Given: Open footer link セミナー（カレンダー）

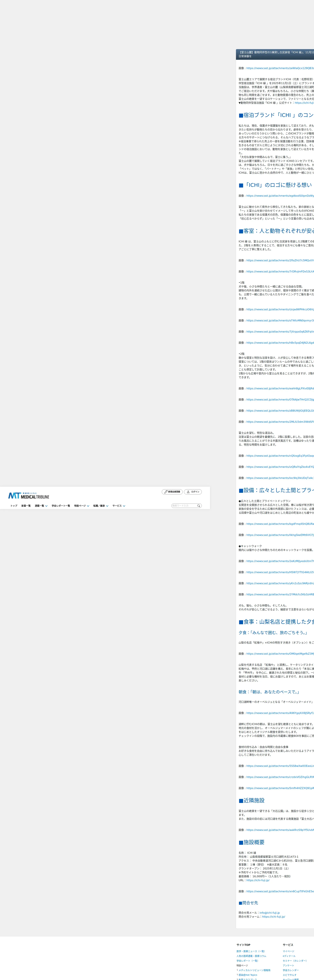Looking at the screenshot, I should click(295, 961).
